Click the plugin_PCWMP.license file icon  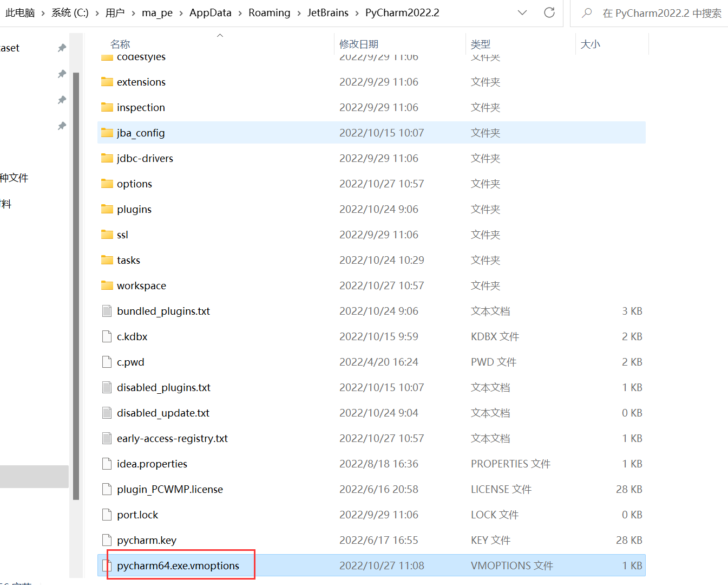[107, 489]
